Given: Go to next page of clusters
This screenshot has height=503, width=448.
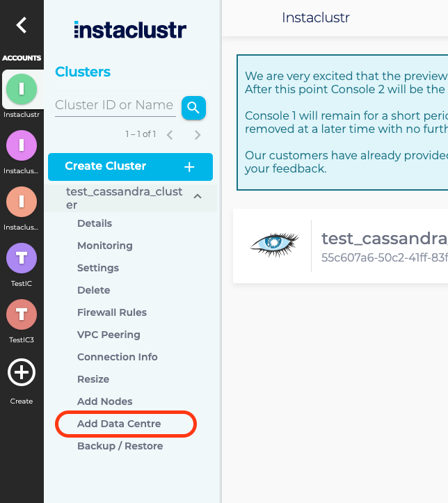Looking at the screenshot, I should click(x=198, y=134).
